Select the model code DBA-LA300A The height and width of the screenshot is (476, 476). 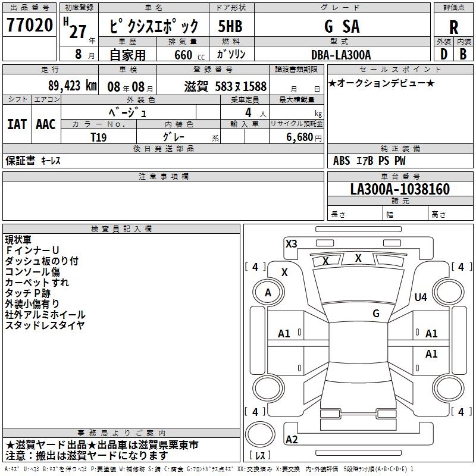(341, 55)
